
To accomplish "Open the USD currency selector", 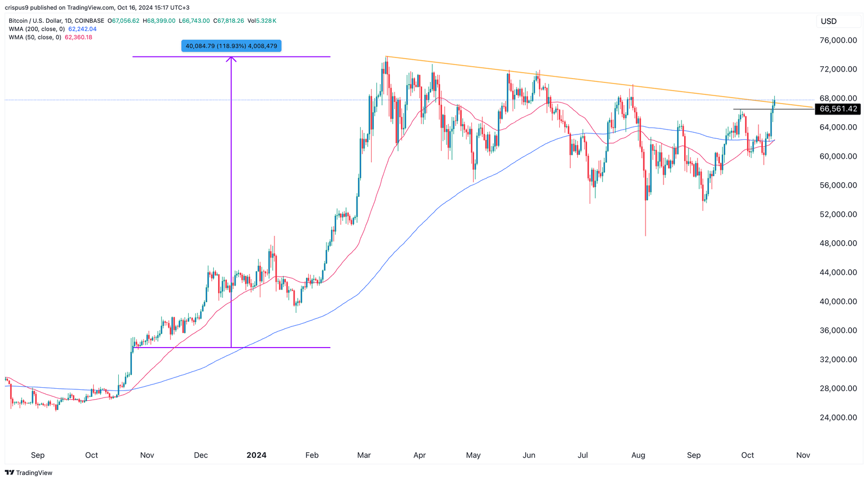I will (x=839, y=21).
